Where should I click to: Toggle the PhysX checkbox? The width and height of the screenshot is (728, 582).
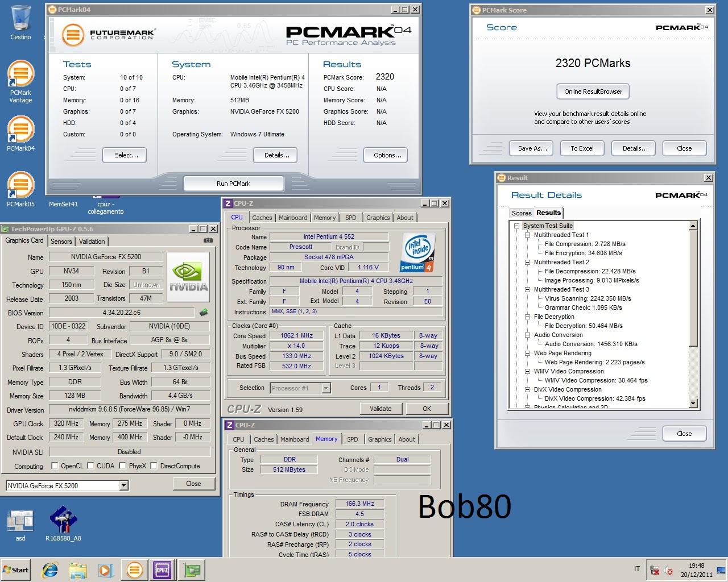122,466
